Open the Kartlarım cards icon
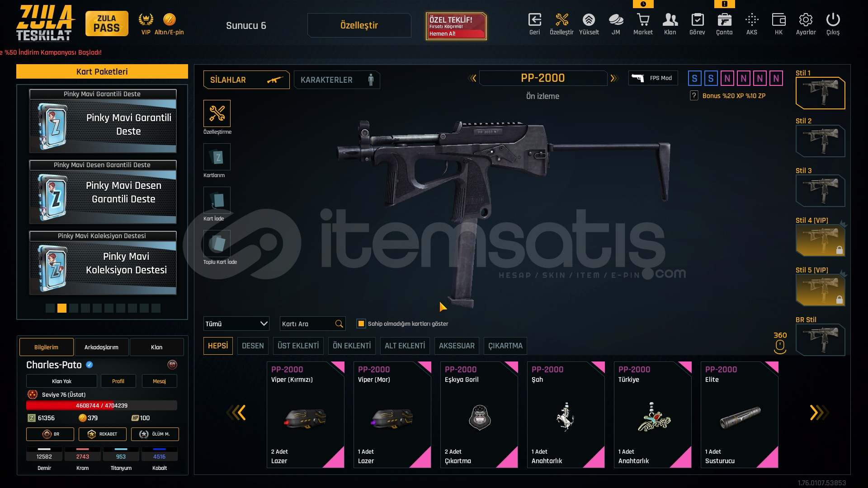Image resolution: width=868 pixels, height=488 pixels. click(217, 157)
